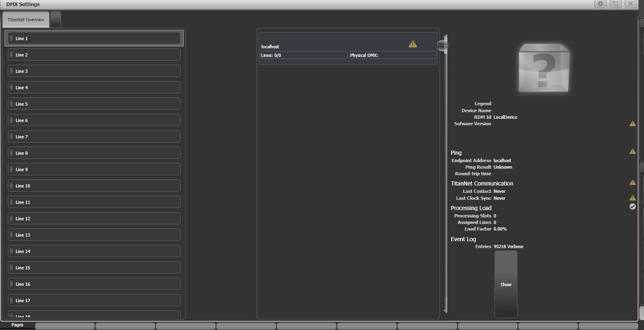The image size is (644, 330).
Task: Select Line 5 in the DMX lines list
Action: pos(94,104)
